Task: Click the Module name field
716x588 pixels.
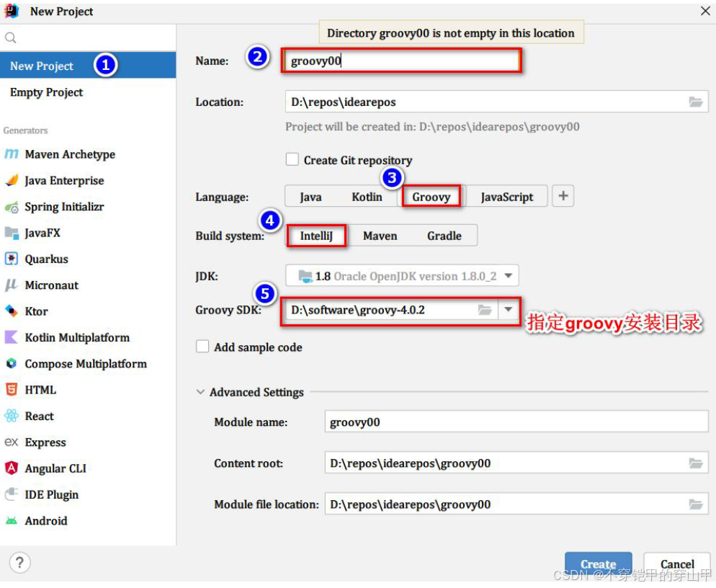Action: (516, 422)
